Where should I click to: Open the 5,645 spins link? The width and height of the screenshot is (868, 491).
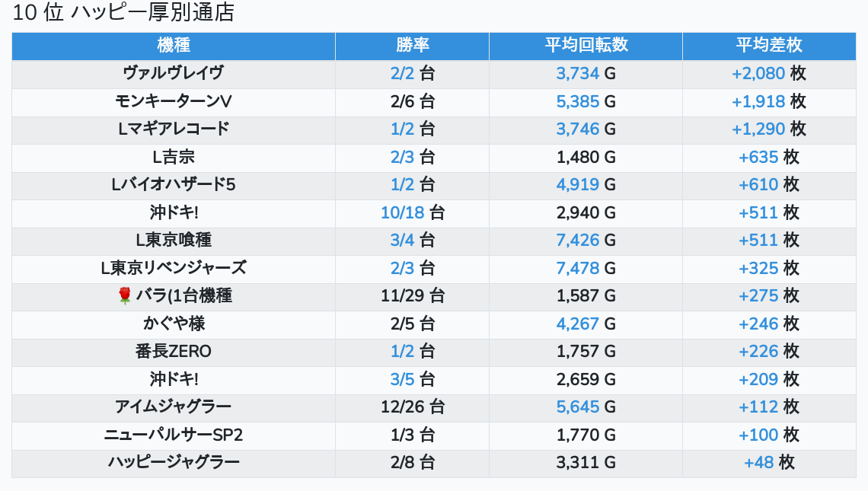tap(578, 407)
